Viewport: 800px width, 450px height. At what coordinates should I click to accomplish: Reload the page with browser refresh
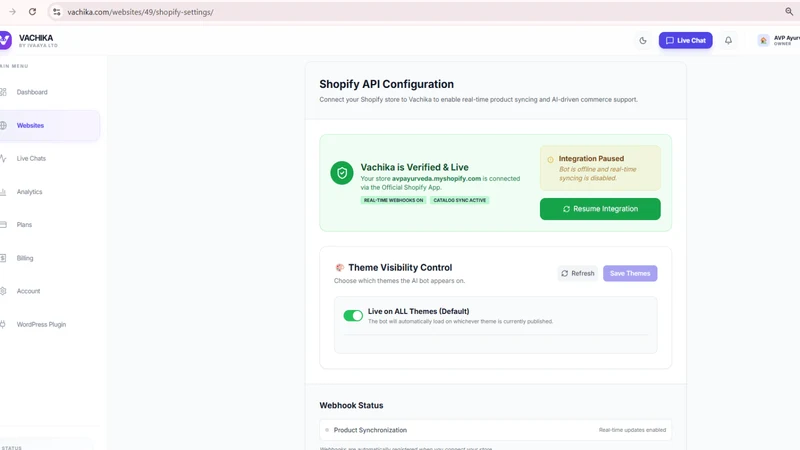(32, 12)
